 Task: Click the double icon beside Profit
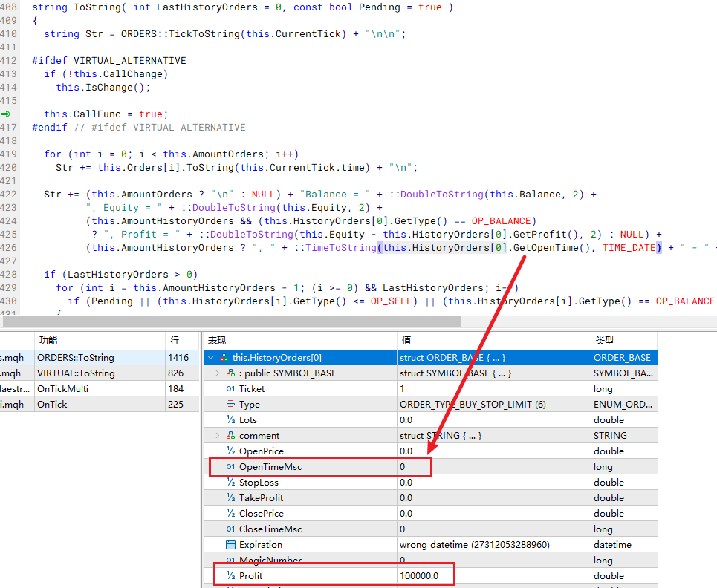230,575
